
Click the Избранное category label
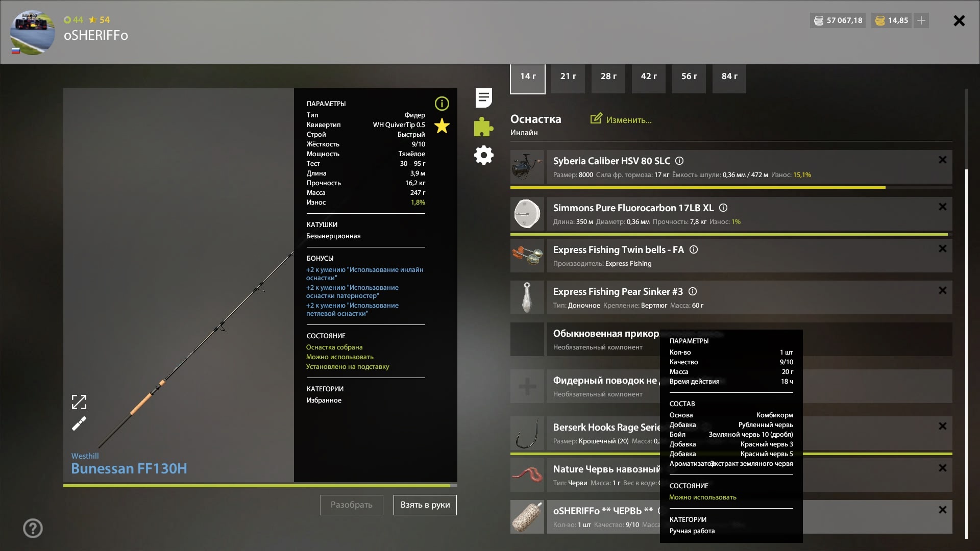pyautogui.click(x=324, y=400)
